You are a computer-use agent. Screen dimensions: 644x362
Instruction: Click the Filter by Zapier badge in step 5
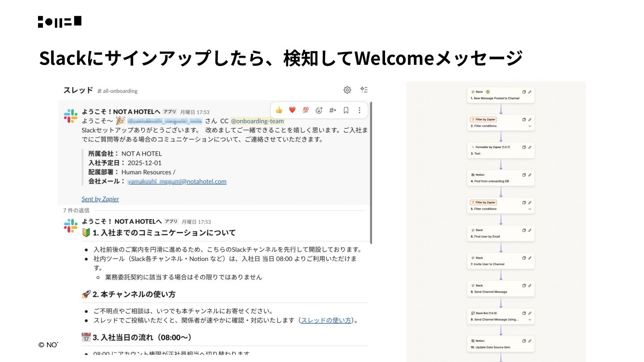(x=483, y=202)
